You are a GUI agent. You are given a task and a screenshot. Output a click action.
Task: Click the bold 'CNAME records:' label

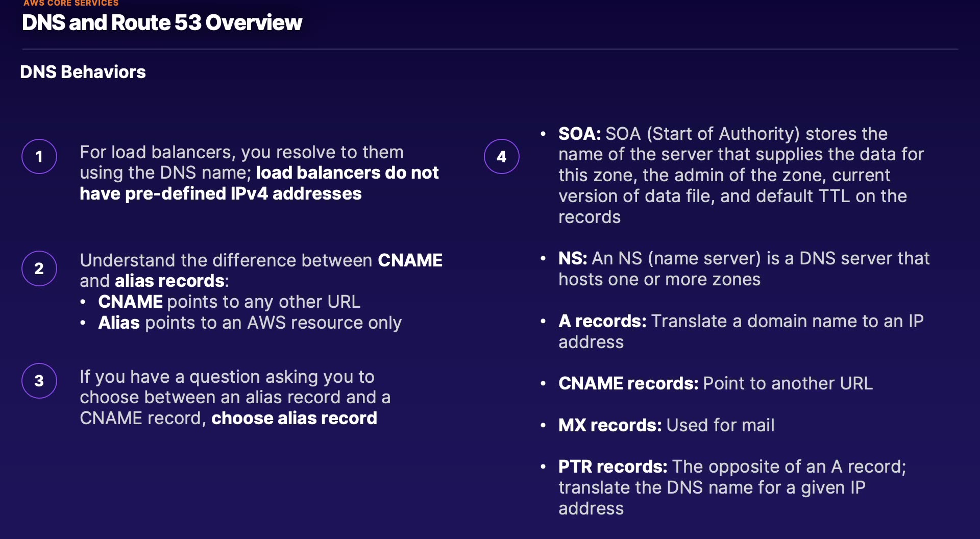pyautogui.click(x=628, y=383)
